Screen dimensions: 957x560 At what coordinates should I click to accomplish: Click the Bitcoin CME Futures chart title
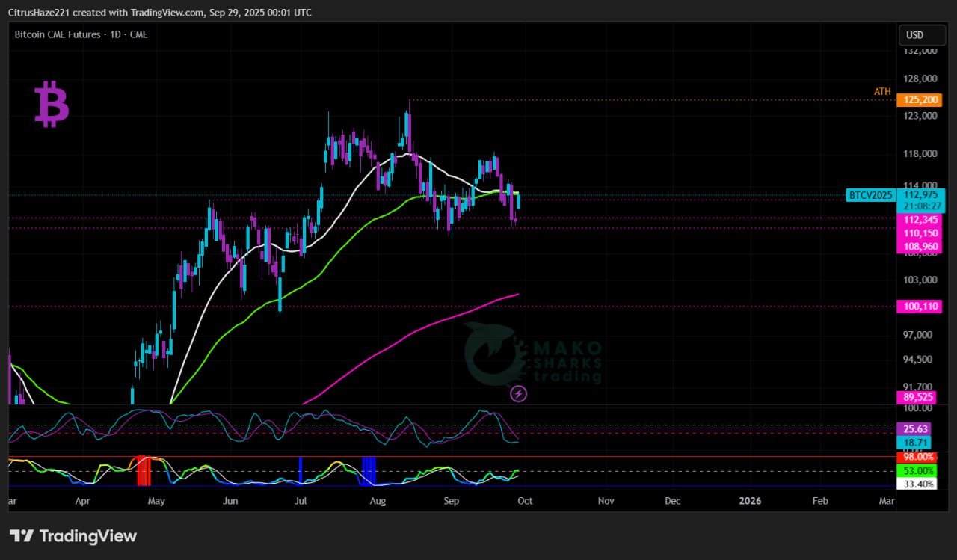pos(81,34)
